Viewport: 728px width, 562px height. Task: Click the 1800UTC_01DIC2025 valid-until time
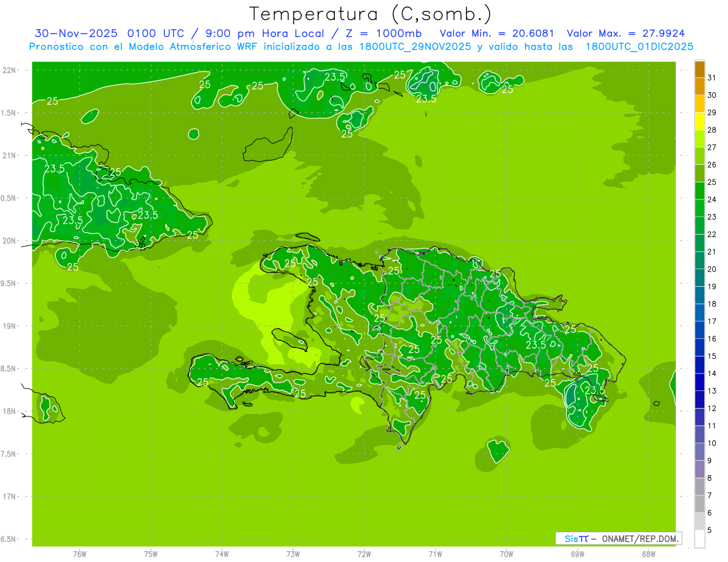639,47
